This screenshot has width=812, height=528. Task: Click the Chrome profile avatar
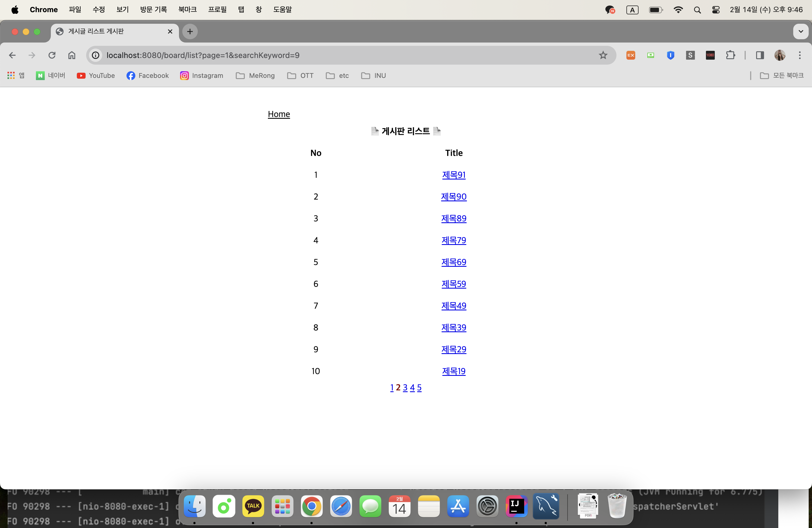point(780,55)
